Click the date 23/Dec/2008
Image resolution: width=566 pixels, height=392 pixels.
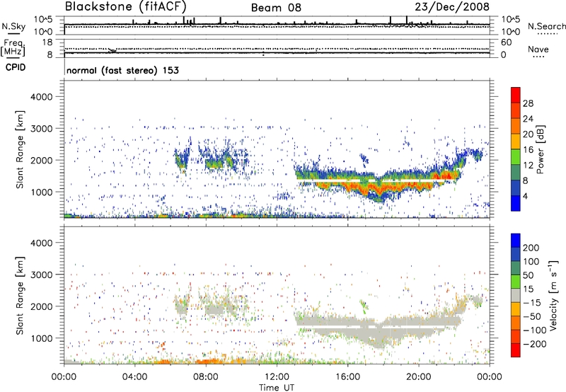coord(452,7)
